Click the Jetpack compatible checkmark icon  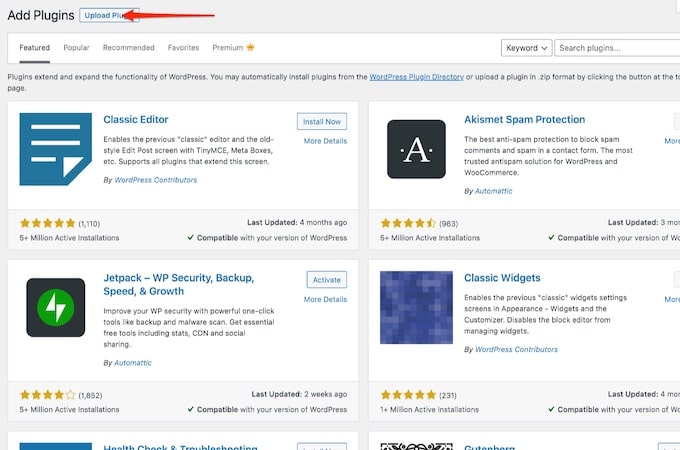click(x=190, y=409)
